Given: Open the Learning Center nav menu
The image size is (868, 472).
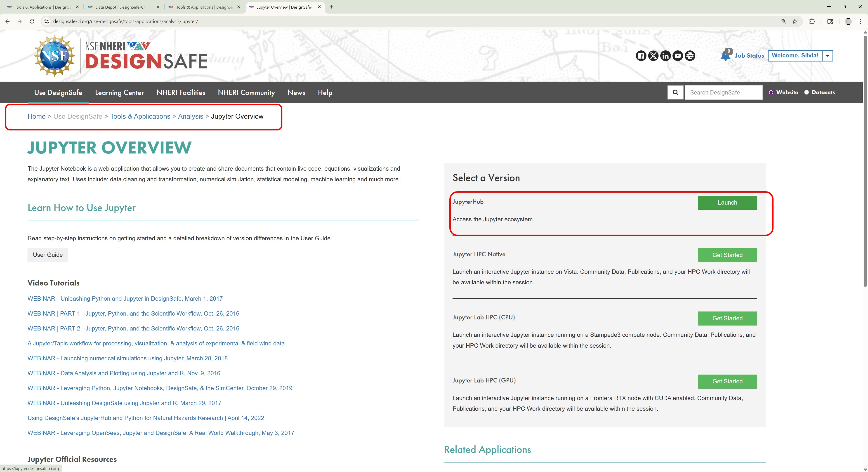Looking at the screenshot, I should coord(119,92).
